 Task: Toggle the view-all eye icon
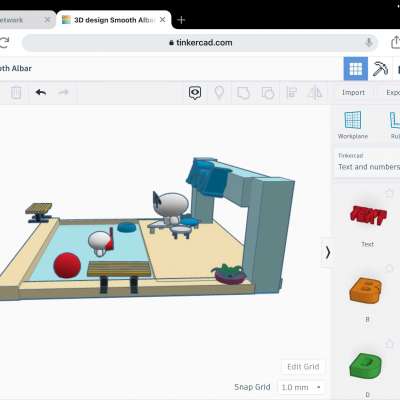click(x=195, y=93)
